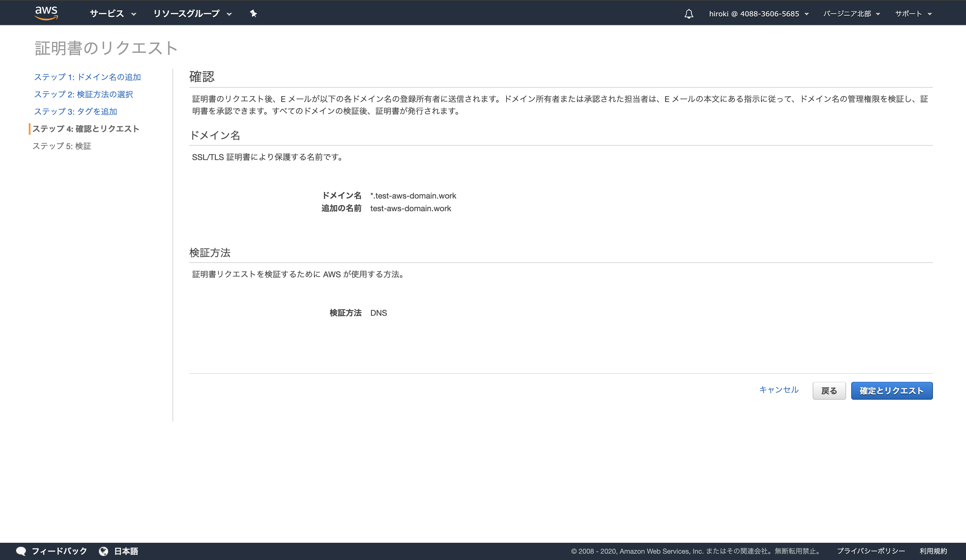
Task: Open the プライバシーポリシー footer link
Action: tap(871, 551)
